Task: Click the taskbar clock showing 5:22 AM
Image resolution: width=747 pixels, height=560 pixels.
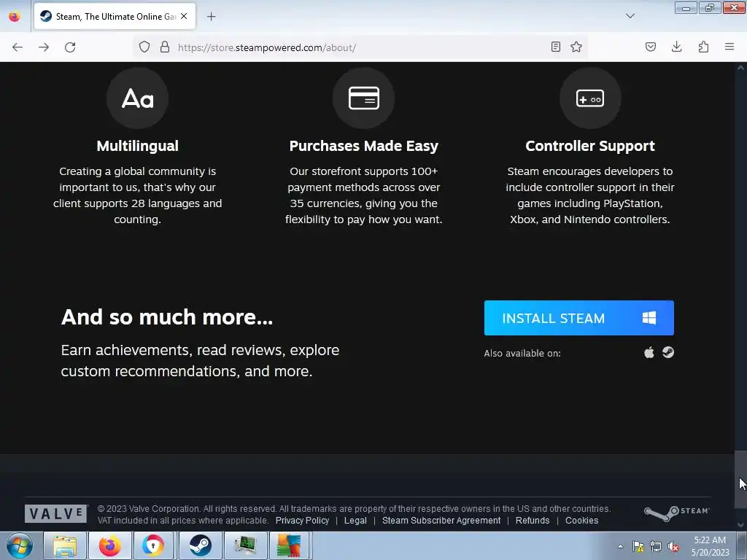Action: (x=710, y=546)
